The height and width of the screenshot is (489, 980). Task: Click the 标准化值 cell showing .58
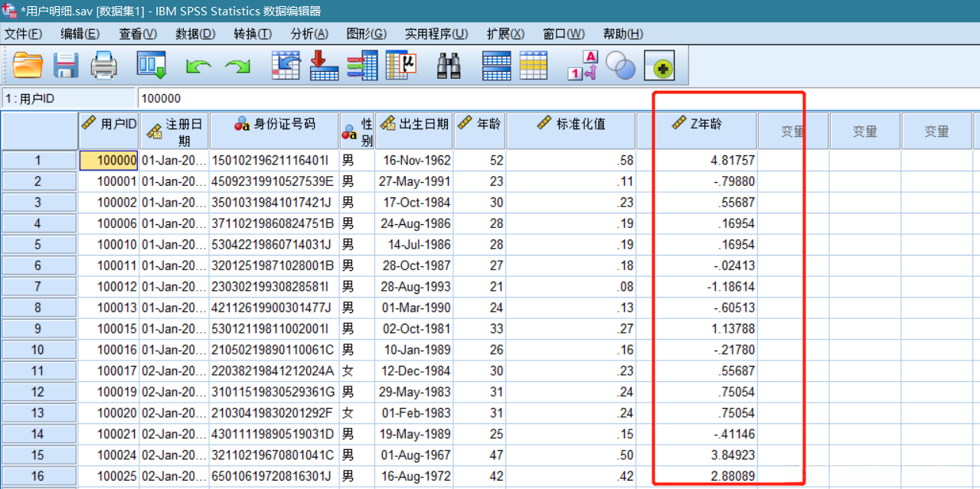pyautogui.click(x=571, y=161)
